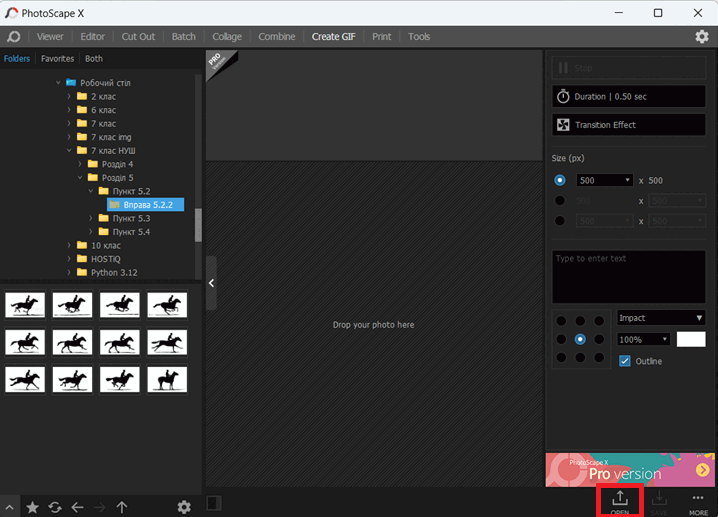Click the Pro version banner
This screenshot has width=718, height=517.
[x=630, y=470]
